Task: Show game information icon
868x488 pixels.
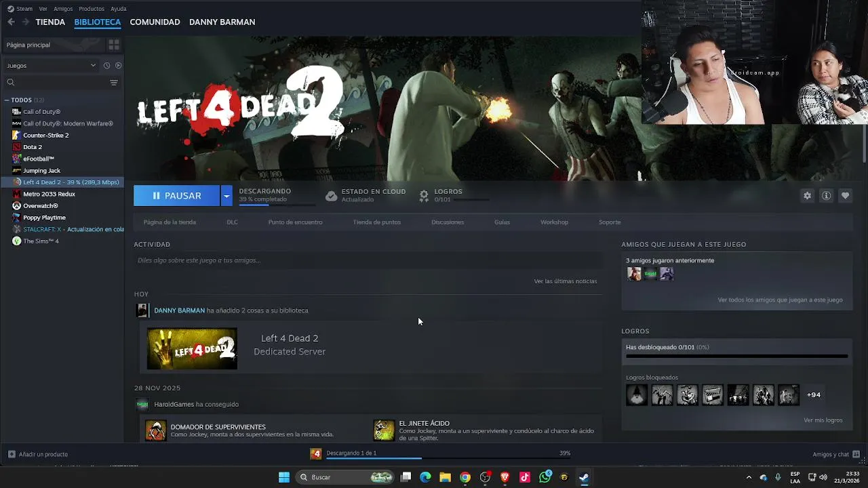Action: click(x=826, y=195)
